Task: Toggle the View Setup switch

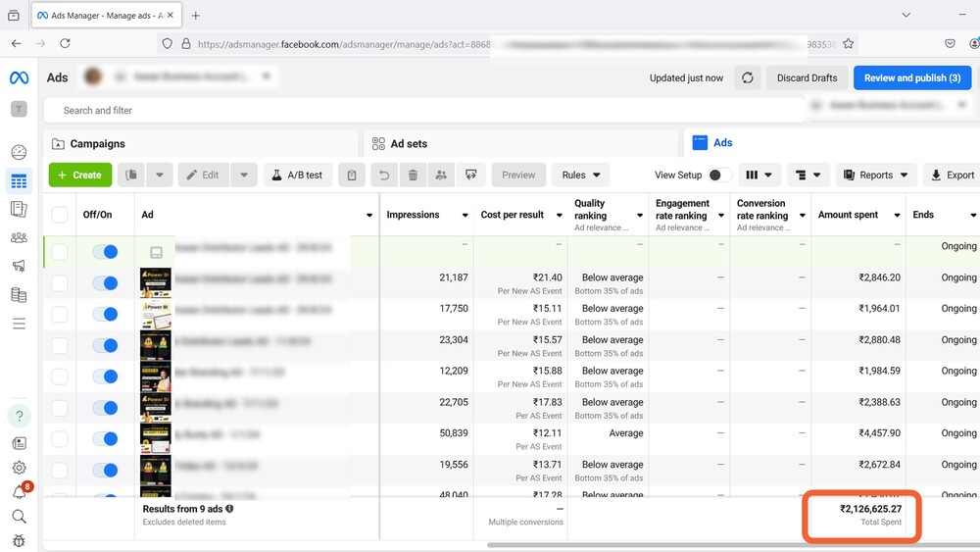Action: (719, 176)
